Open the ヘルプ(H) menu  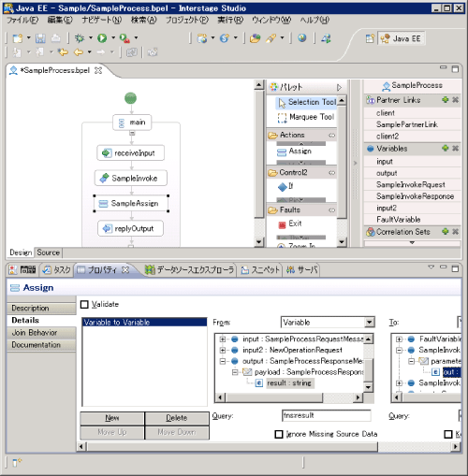tap(314, 21)
